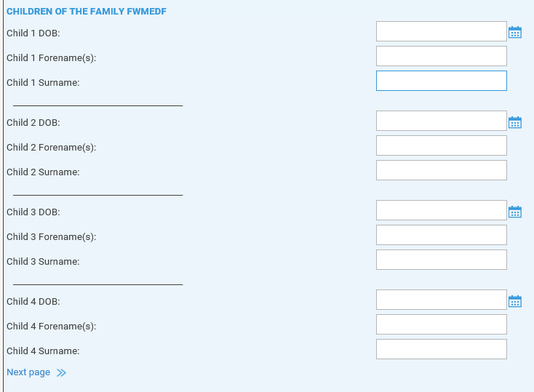Image resolution: width=534 pixels, height=392 pixels.
Task: Open the Child 1 DOB calendar picker
Action: pos(515,32)
